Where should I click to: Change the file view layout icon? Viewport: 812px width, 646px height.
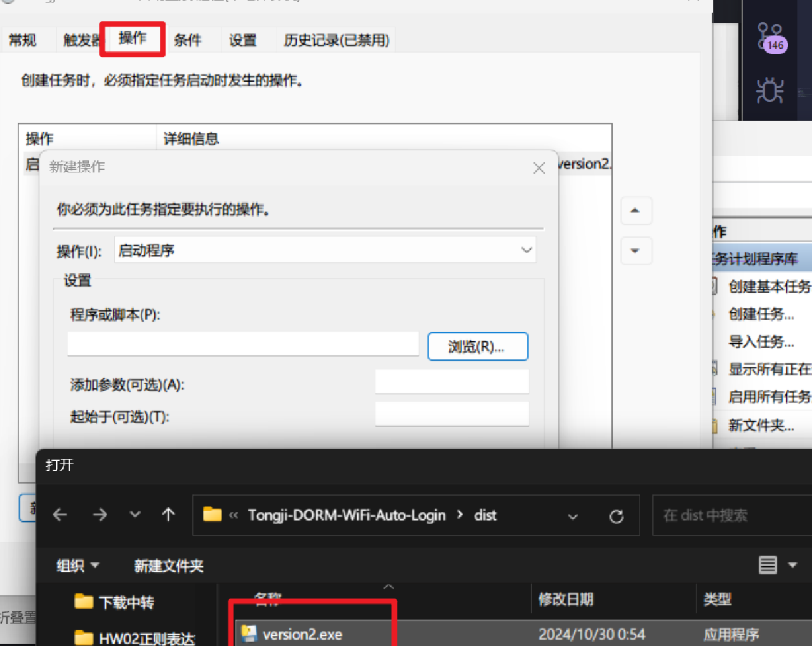coord(767,565)
